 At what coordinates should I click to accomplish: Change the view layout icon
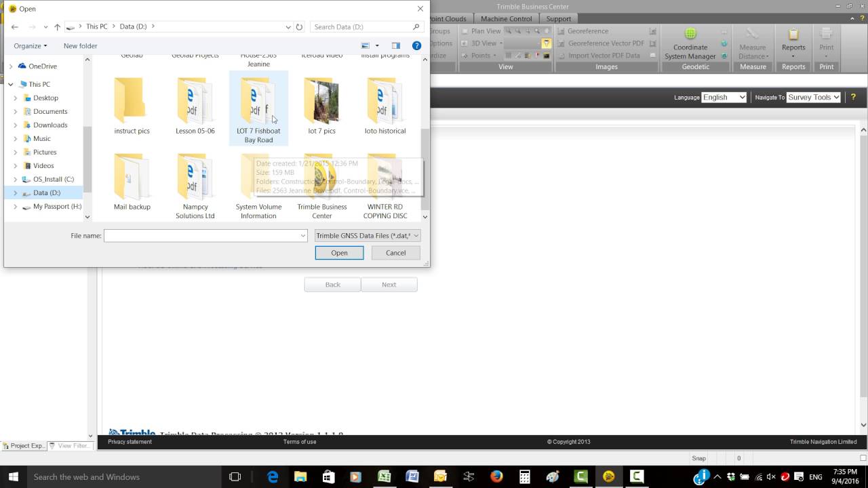coord(366,45)
